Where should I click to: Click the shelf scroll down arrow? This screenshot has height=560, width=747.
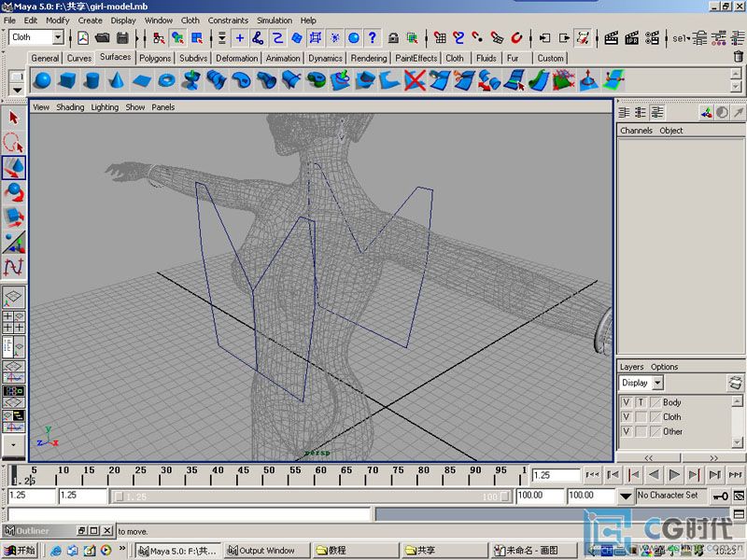[736, 87]
